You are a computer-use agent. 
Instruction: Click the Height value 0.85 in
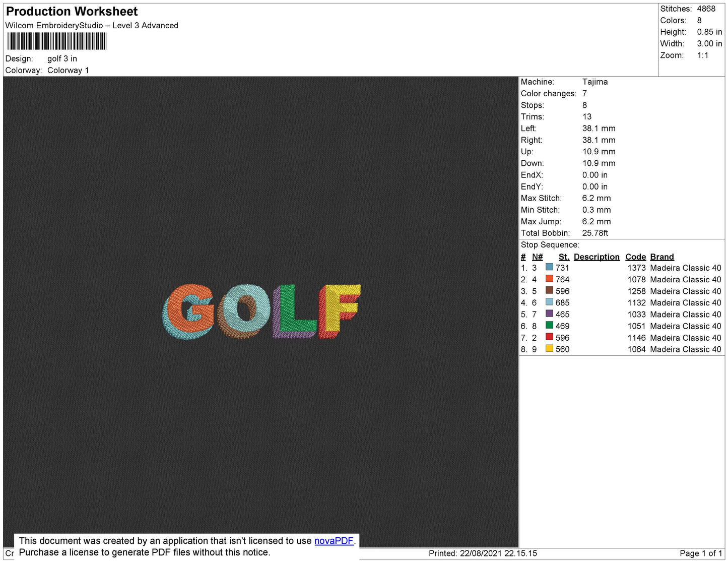pyautogui.click(x=709, y=32)
